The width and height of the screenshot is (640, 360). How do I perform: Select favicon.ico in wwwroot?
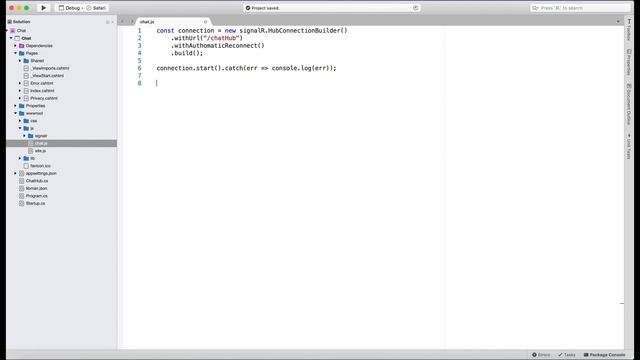coord(40,166)
